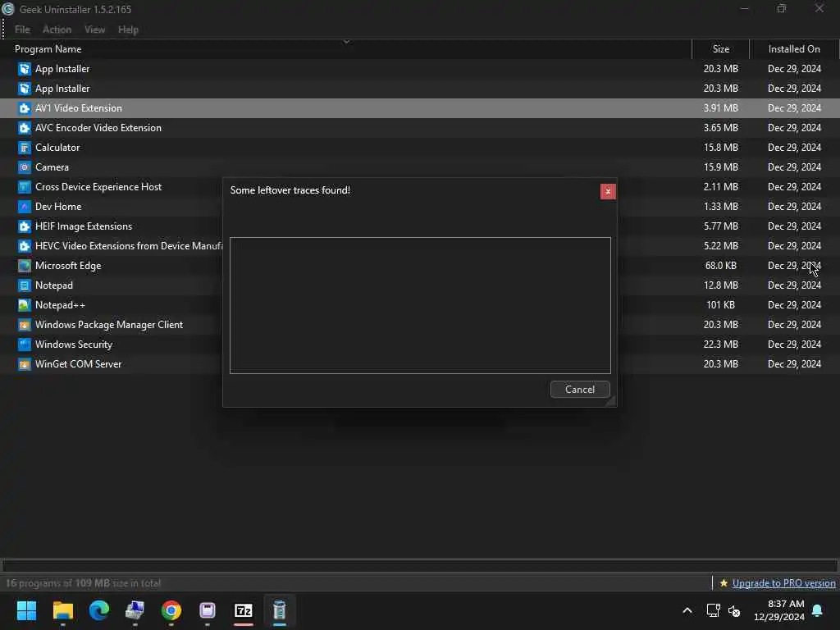Screen dimensions: 840x630
Task: Click the muted volume icon in tray
Action: [734, 610]
